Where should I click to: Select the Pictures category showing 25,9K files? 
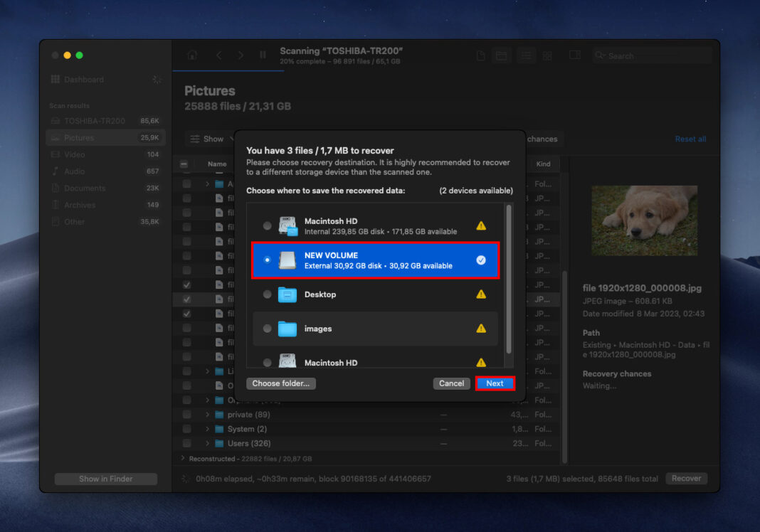(80, 137)
